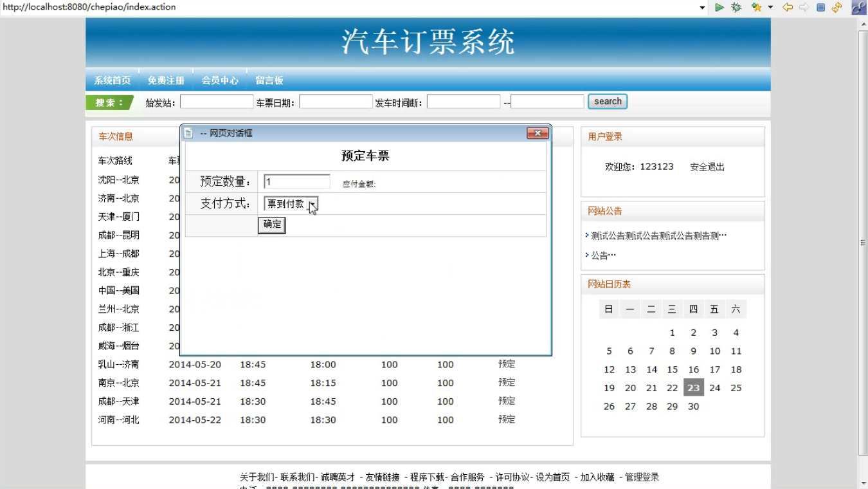Open the 公告… announcement link
This screenshot has height=489, width=868.
(604, 255)
